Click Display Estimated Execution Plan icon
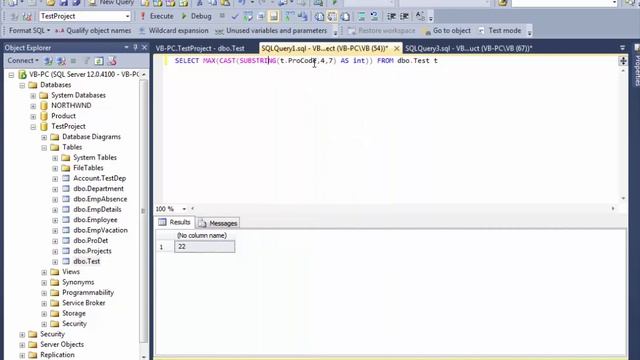The width and height of the screenshot is (640, 360). click(248, 16)
